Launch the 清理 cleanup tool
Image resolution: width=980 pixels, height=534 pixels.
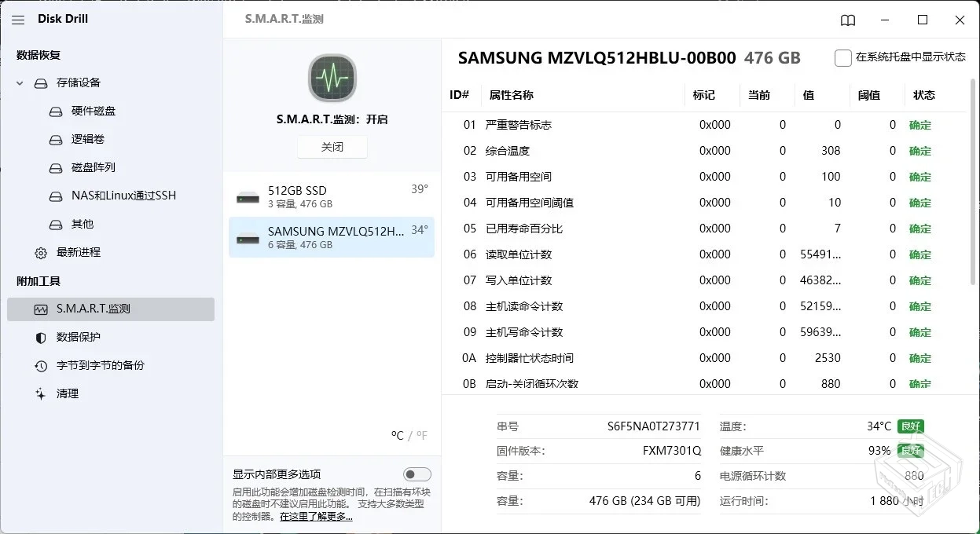click(x=68, y=393)
